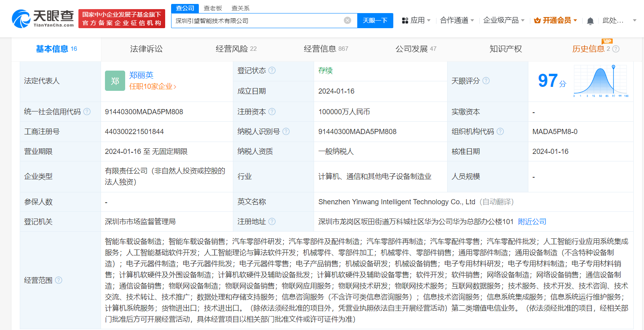The height and width of the screenshot is (330, 644).
Task: Expand the 合作通道 dropdown
Action: tap(457, 20)
